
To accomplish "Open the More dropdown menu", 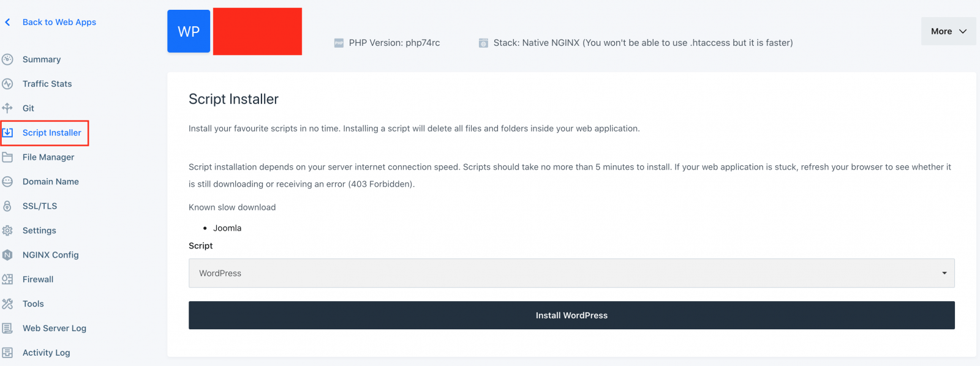I will tap(948, 31).
